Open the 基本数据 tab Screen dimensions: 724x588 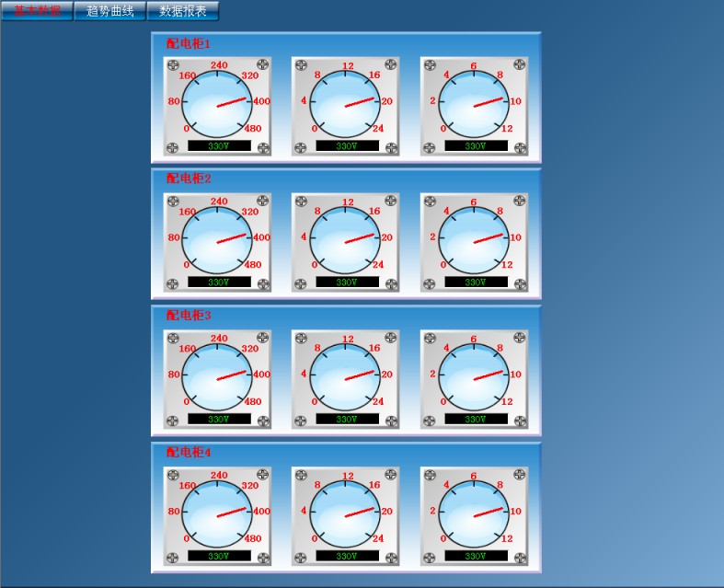(37, 11)
